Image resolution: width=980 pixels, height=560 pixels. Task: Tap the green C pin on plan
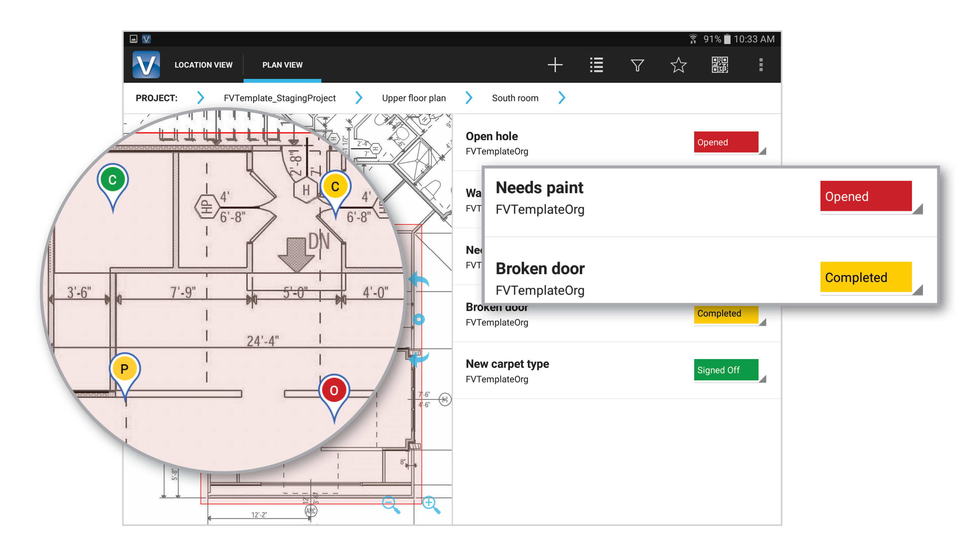(x=112, y=180)
